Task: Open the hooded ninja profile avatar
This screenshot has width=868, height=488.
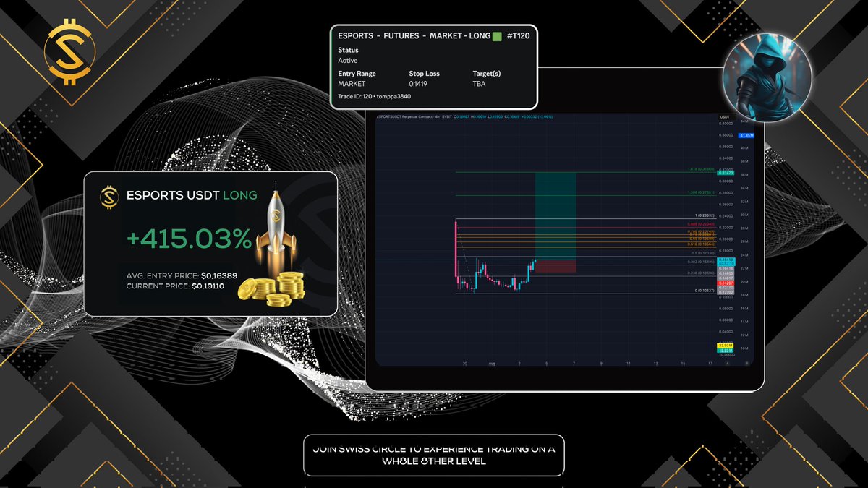Action: [x=767, y=77]
